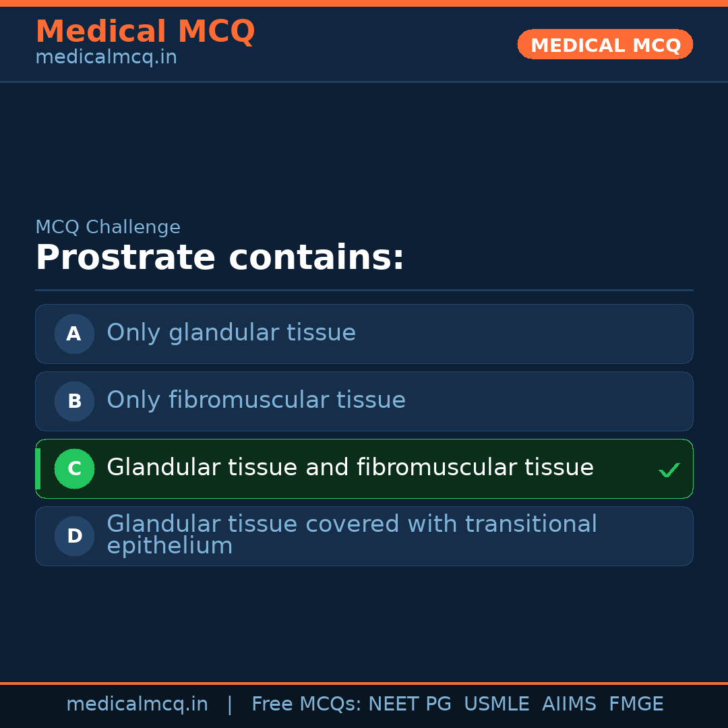This screenshot has height=728, width=728.
Task: Click 'FMGE' in the footer
Action: tap(636, 704)
